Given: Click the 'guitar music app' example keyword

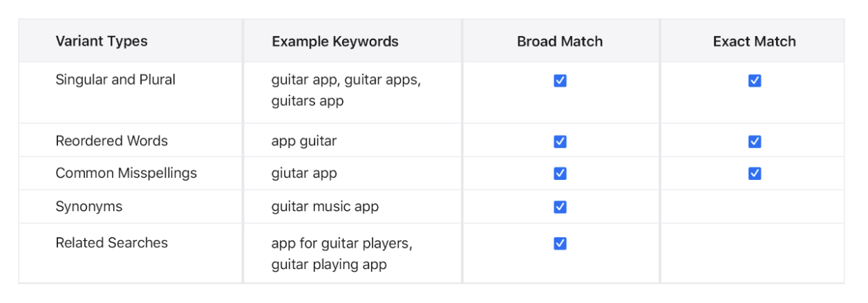Looking at the screenshot, I should coord(325,207).
